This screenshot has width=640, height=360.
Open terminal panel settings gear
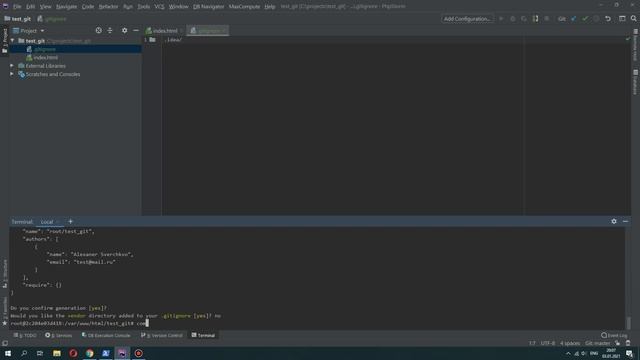614,221
